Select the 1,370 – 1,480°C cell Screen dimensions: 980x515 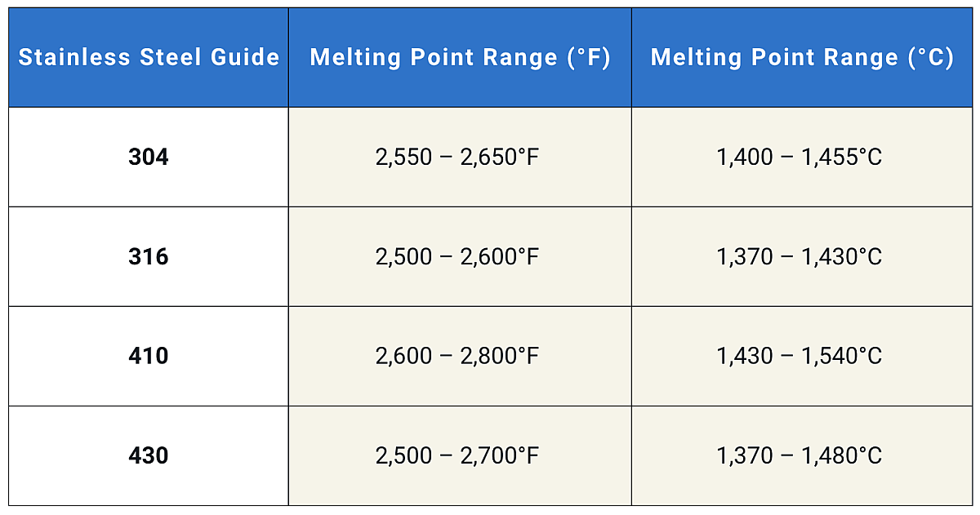[x=800, y=455]
